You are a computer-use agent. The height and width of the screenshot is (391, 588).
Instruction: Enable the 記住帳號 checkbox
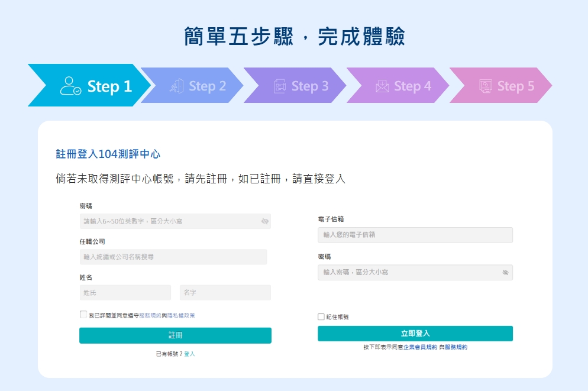click(x=321, y=317)
